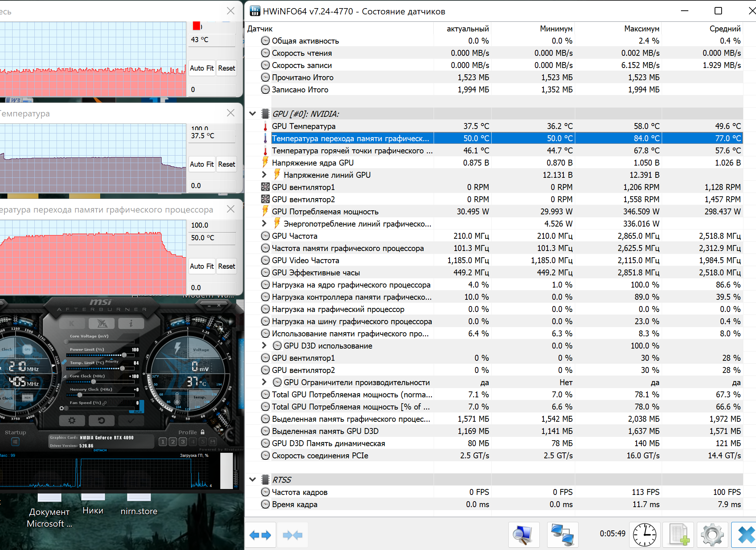Expand the Напряжение линий GPU row
The width and height of the screenshot is (756, 550).
pos(264,175)
